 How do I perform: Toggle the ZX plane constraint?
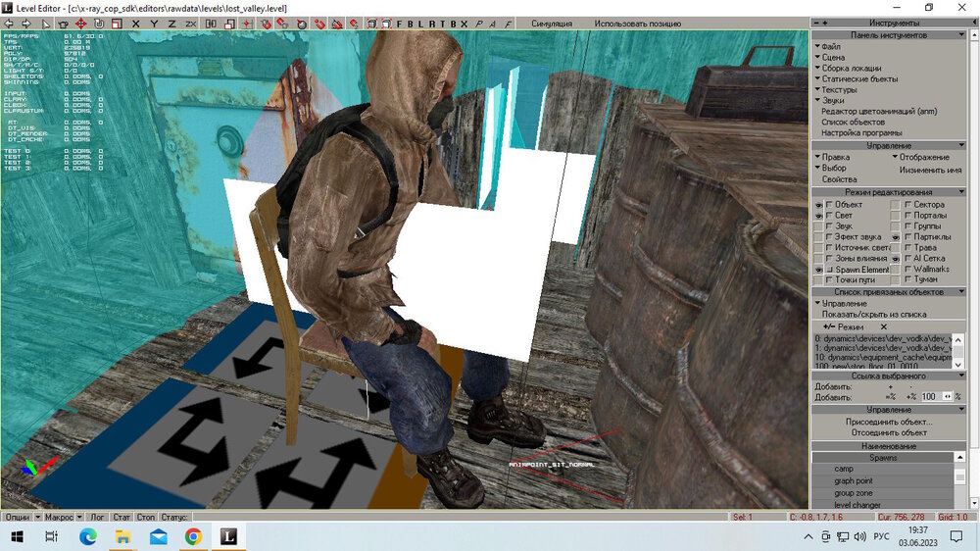click(x=190, y=23)
